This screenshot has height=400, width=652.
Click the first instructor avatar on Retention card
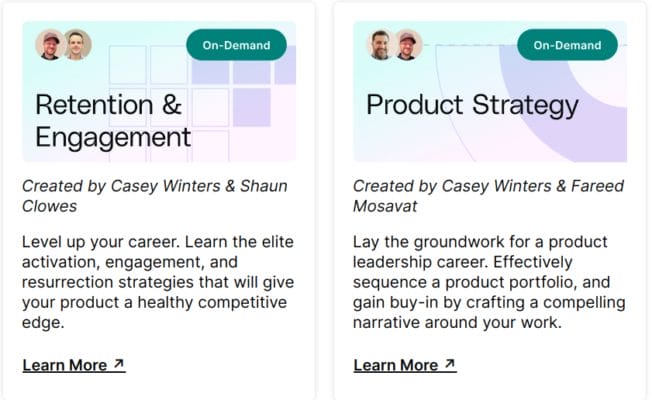pyautogui.click(x=51, y=44)
